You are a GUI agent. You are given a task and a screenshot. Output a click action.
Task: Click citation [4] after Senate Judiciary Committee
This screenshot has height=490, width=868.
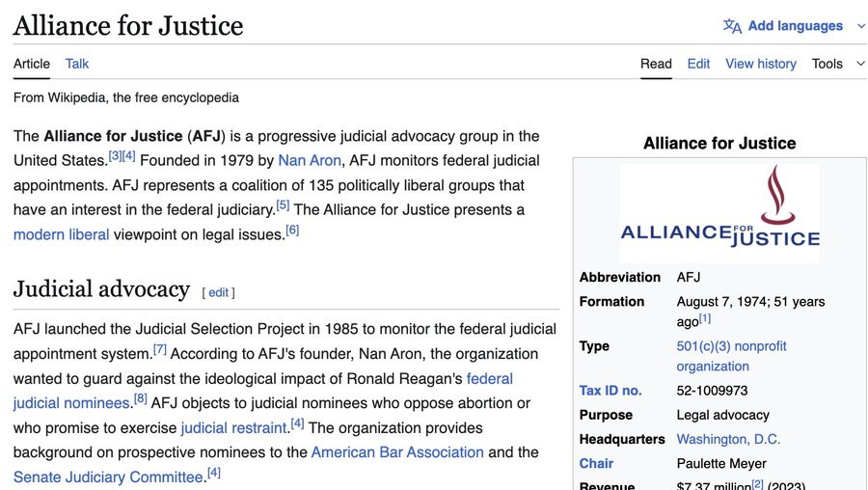[214, 473]
